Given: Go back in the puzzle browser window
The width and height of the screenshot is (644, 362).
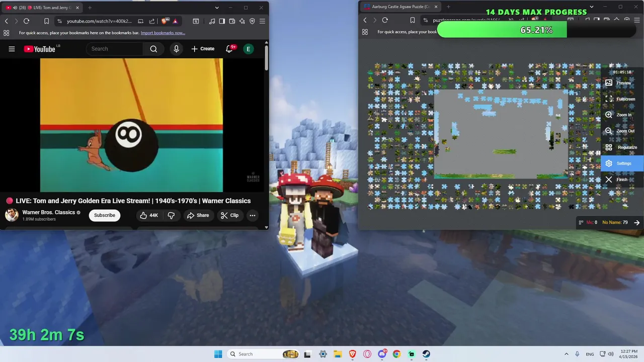Looking at the screenshot, I should [365, 20].
